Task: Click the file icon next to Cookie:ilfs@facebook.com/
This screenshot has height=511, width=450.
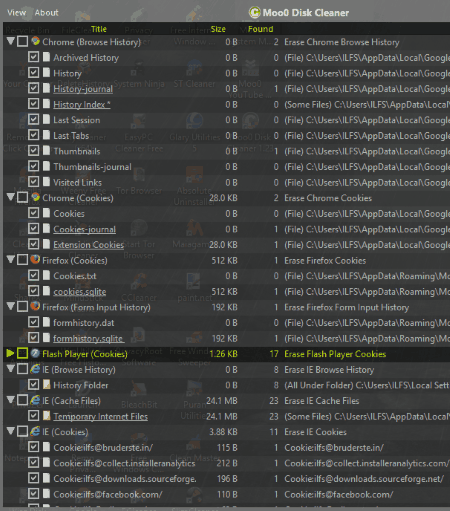Action: coord(47,494)
